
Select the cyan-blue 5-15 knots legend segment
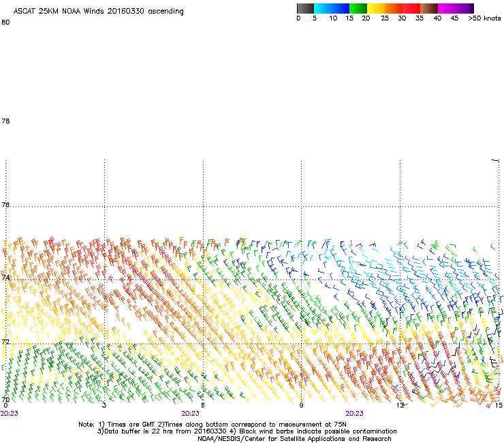click(x=332, y=8)
